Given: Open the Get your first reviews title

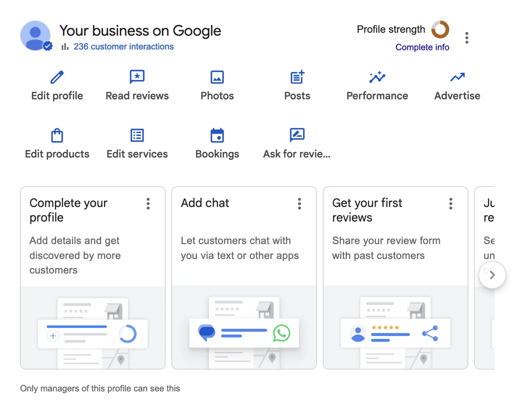Looking at the screenshot, I should click(367, 210).
